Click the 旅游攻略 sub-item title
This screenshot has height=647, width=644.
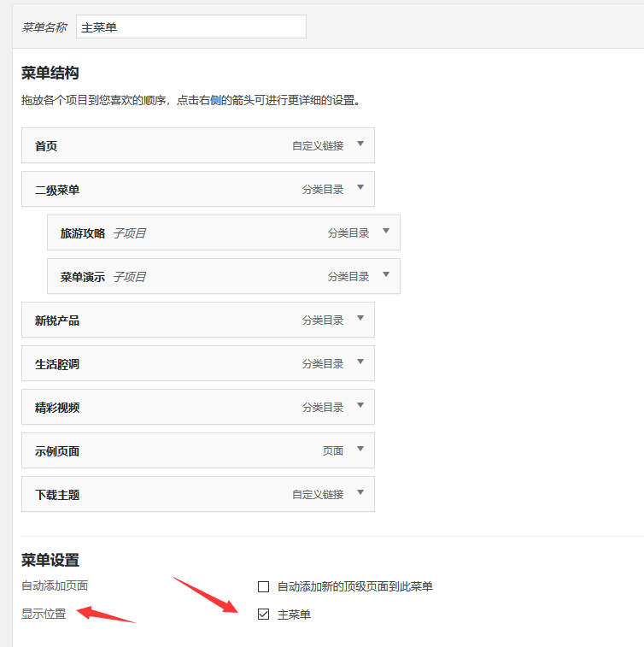tap(83, 233)
